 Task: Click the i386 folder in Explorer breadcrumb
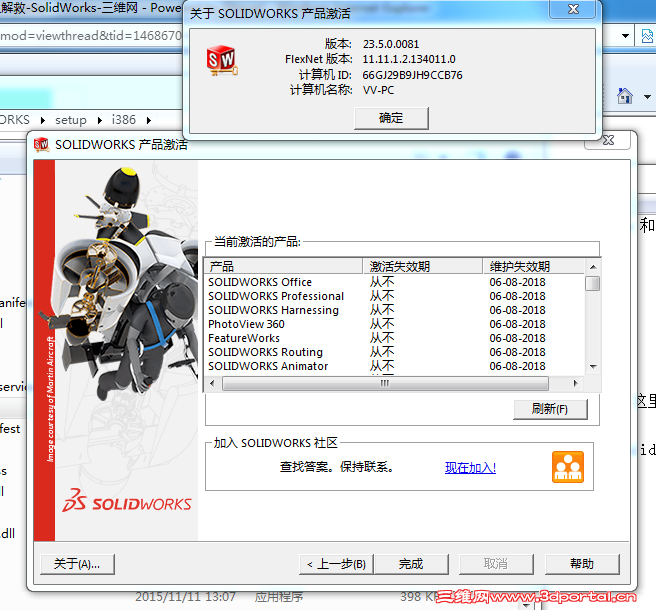coord(123,120)
